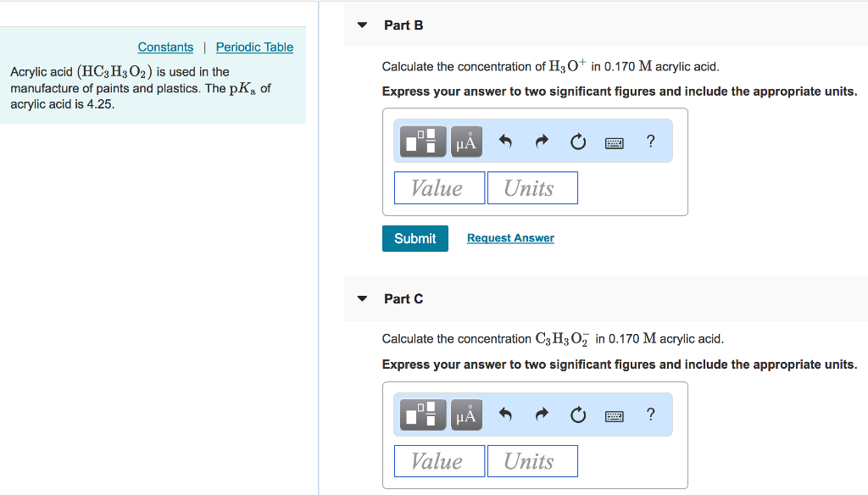
Task: Collapse the Part B section
Action: 362,25
